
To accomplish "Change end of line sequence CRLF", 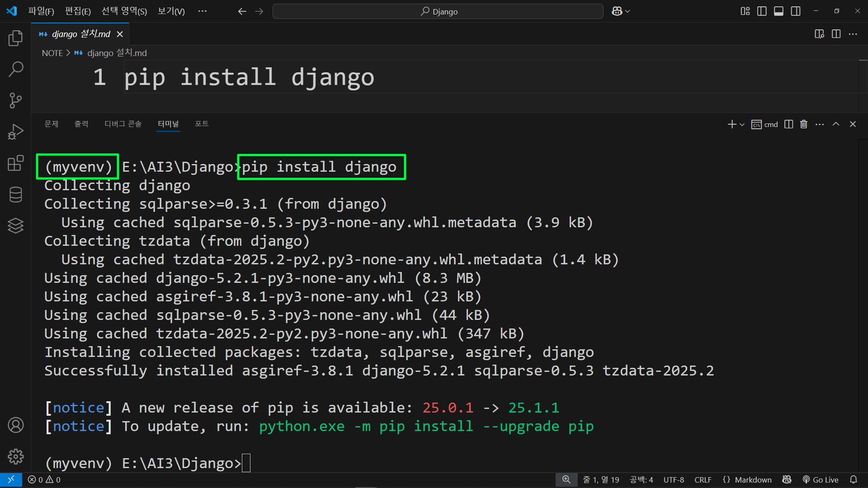I will point(703,480).
